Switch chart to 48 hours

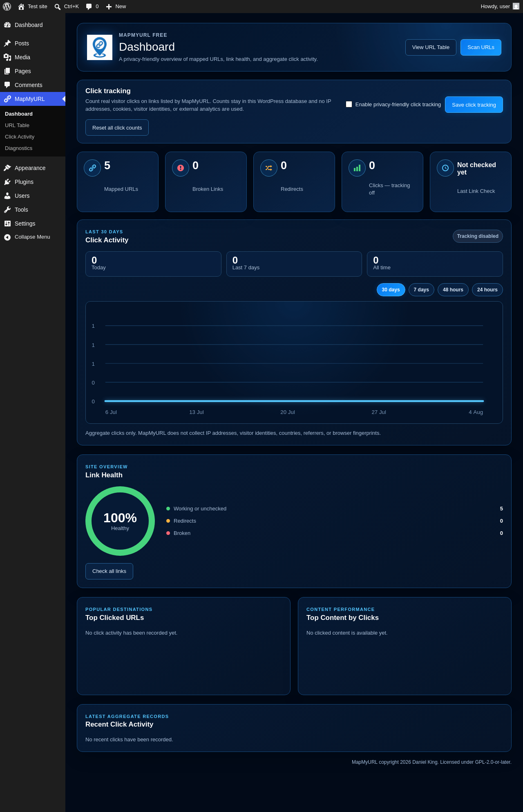point(453,290)
